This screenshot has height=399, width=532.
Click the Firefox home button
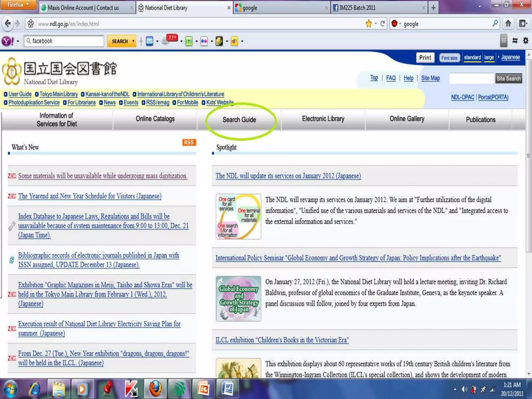[508, 24]
